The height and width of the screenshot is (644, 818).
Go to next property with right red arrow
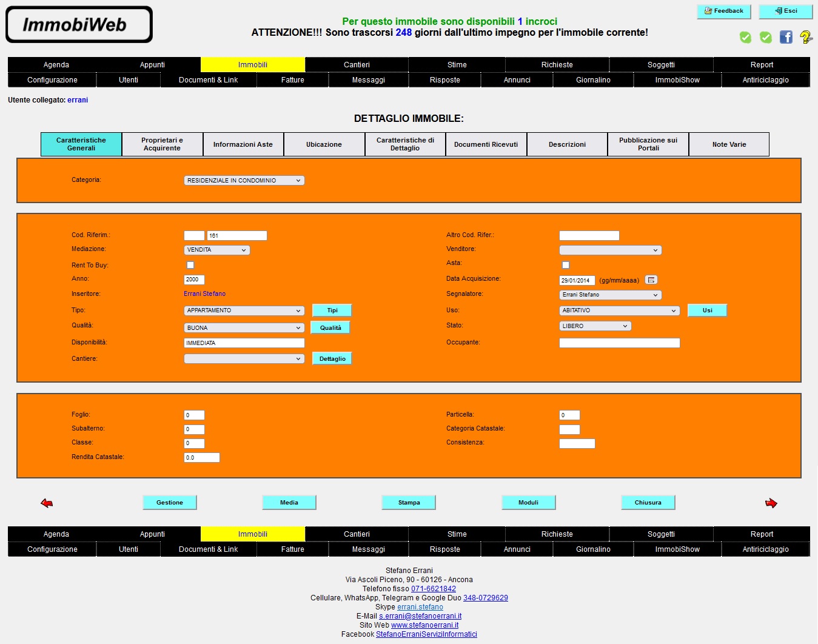[x=771, y=503]
